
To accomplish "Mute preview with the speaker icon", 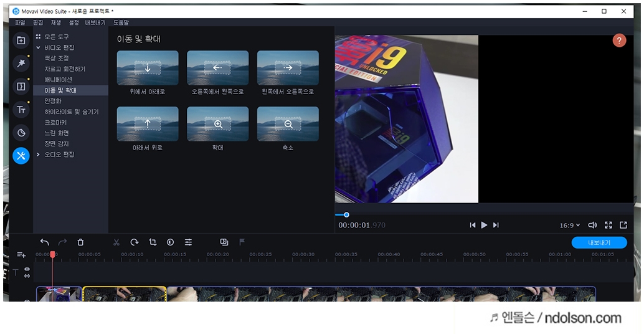I will tap(592, 225).
